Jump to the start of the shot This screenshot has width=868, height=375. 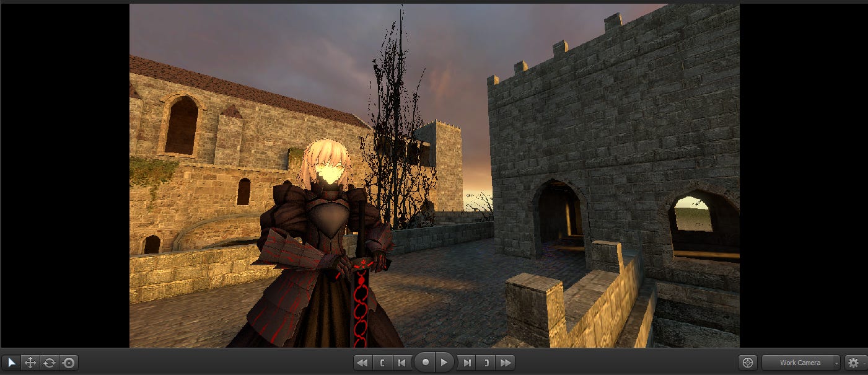(363, 363)
